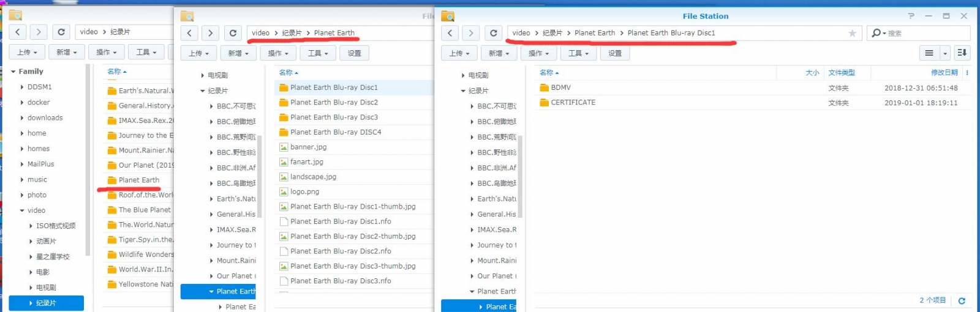Screen dimensions: 980x312
Task: Open 上传 dropdown in right window
Action: 459,53
